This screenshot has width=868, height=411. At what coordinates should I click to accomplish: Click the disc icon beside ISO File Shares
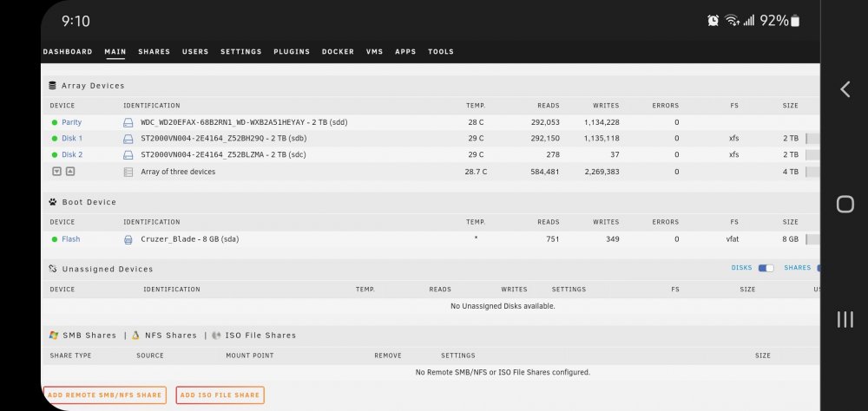point(216,336)
